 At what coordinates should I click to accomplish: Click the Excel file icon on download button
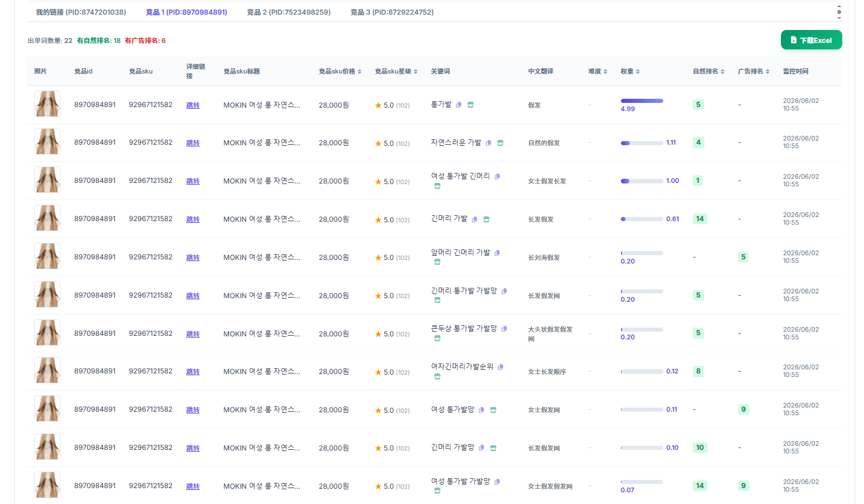[x=793, y=40]
